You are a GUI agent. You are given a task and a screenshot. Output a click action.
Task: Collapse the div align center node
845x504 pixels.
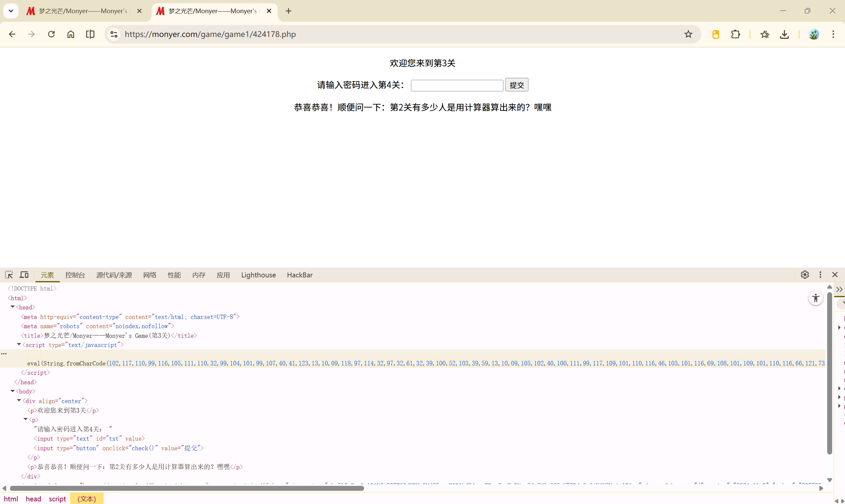19,400
